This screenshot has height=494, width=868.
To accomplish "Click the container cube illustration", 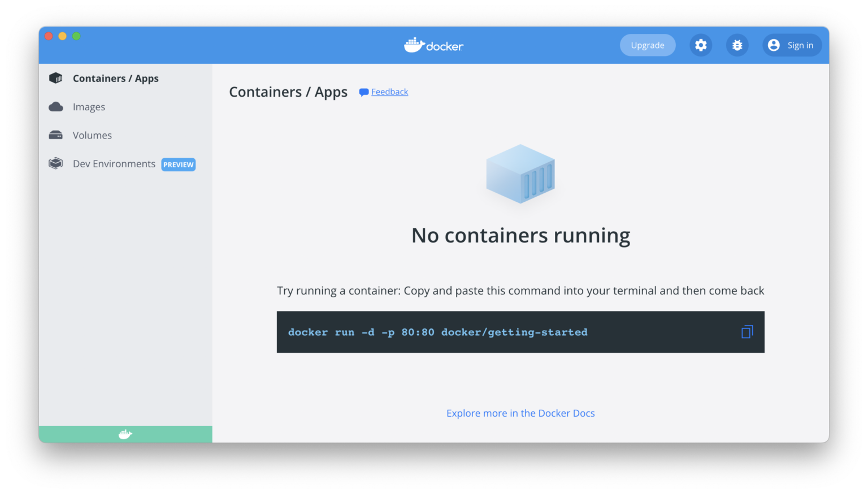I will click(x=520, y=174).
